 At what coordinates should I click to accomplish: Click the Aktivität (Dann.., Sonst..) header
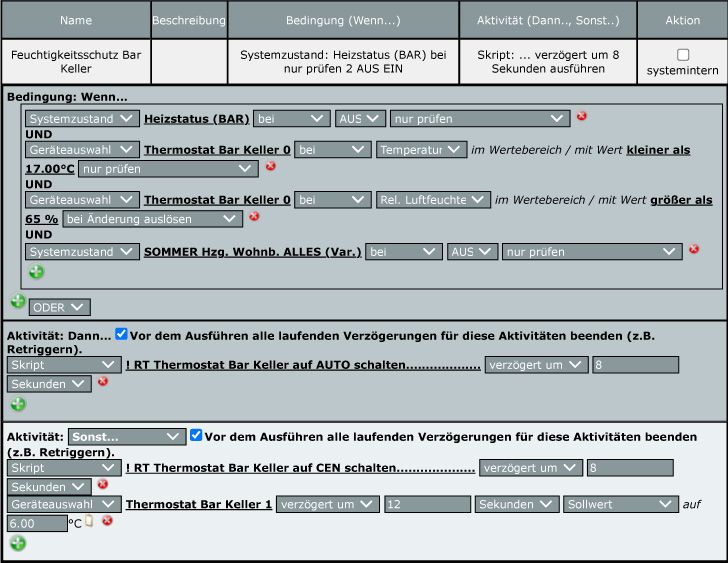(x=548, y=20)
